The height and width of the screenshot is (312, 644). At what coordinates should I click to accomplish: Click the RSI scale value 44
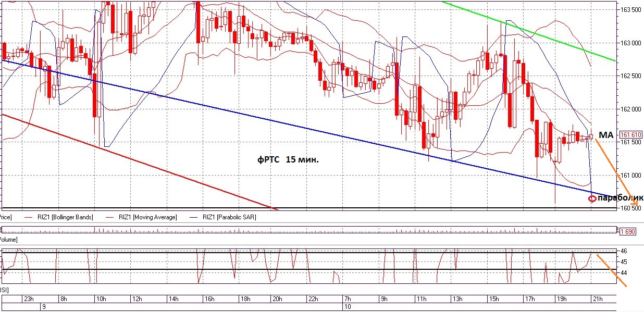(x=624, y=273)
